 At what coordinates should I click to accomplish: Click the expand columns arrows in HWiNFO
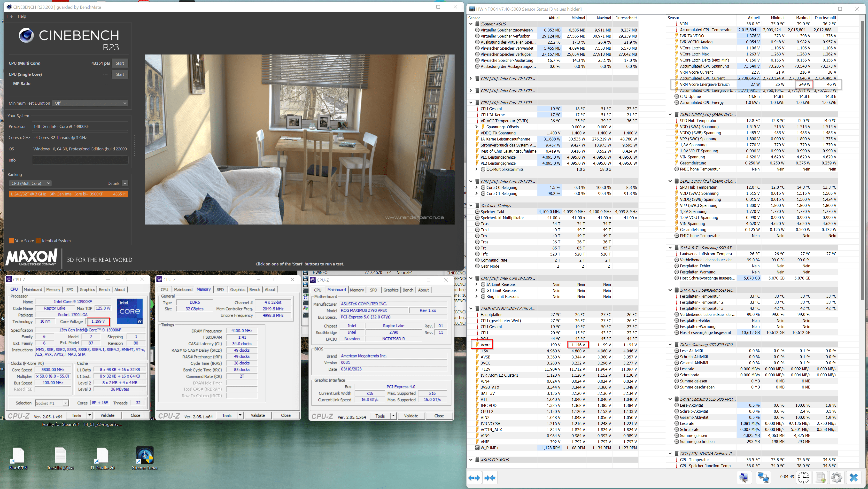tap(474, 478)
